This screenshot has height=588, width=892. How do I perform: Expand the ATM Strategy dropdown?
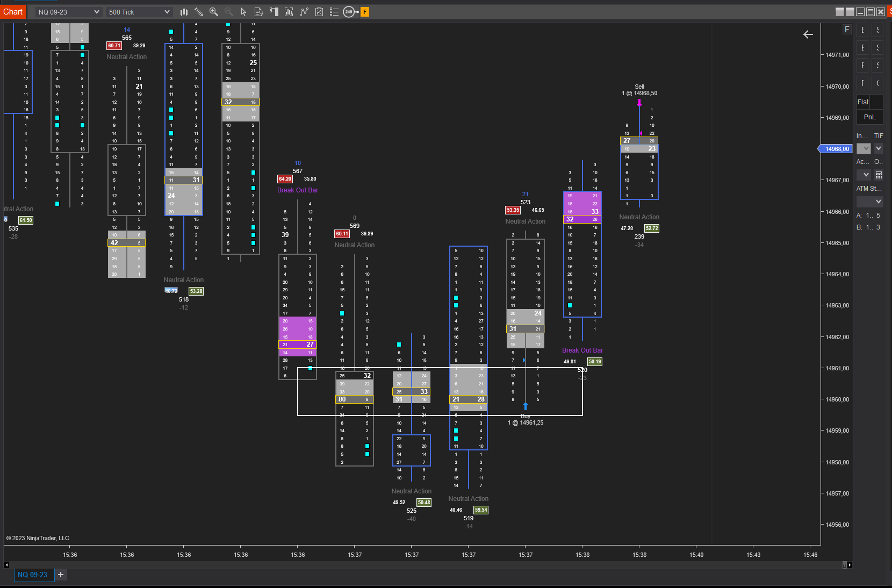(x=870, y=202)
